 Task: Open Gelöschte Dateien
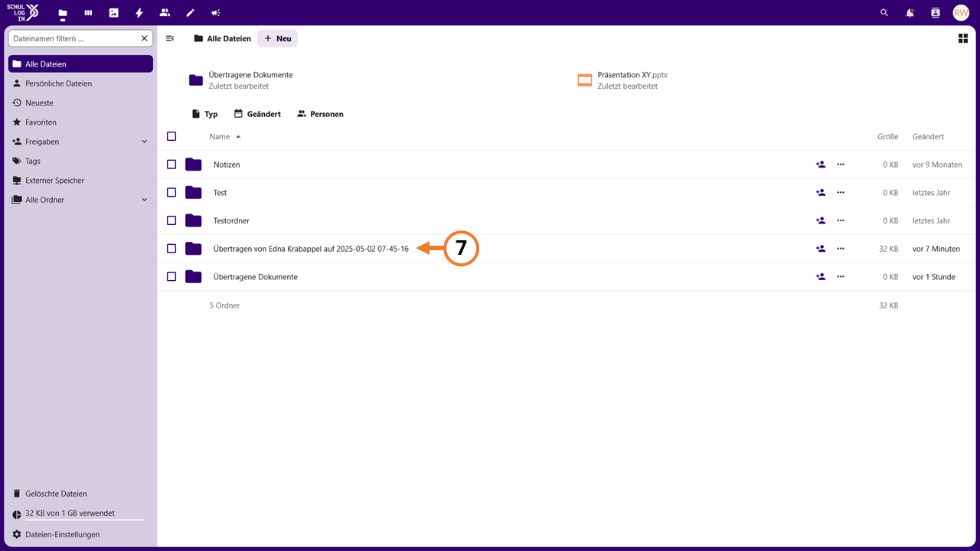pos(80,494)
